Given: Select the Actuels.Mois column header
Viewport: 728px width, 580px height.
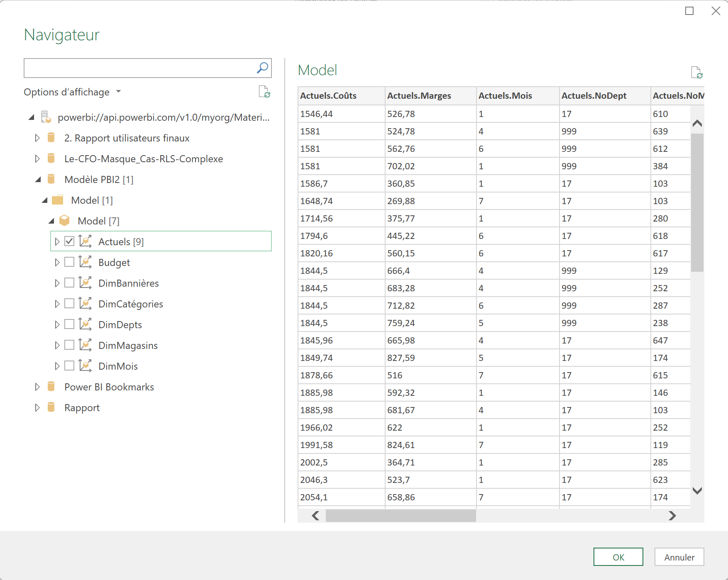Looking at the screenshot, I should tap(518, 96).
